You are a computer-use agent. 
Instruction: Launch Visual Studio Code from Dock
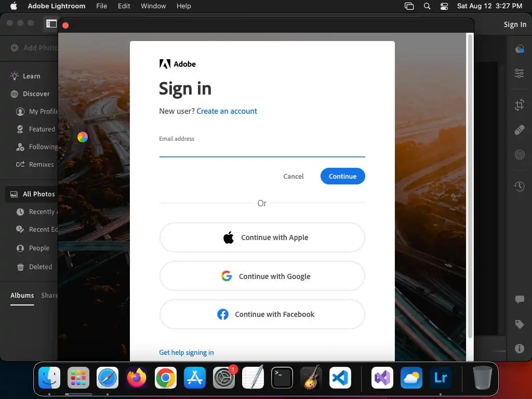340,378
